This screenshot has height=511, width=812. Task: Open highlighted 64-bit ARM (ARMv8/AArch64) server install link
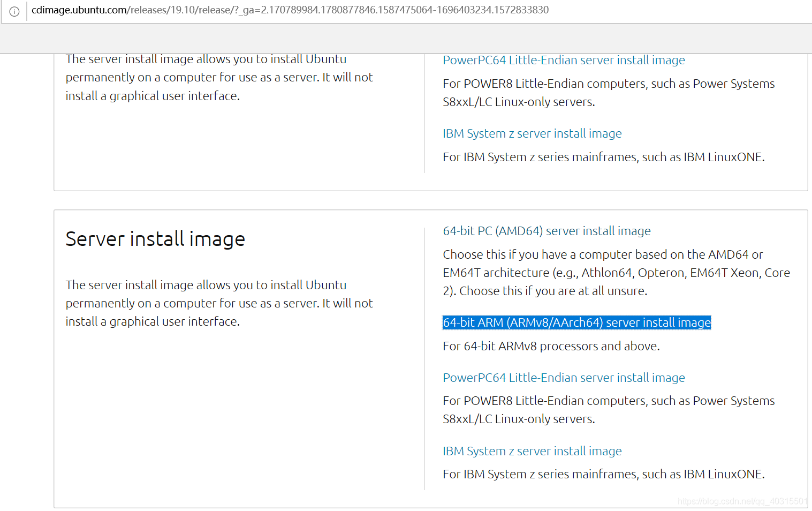[576, 322]
